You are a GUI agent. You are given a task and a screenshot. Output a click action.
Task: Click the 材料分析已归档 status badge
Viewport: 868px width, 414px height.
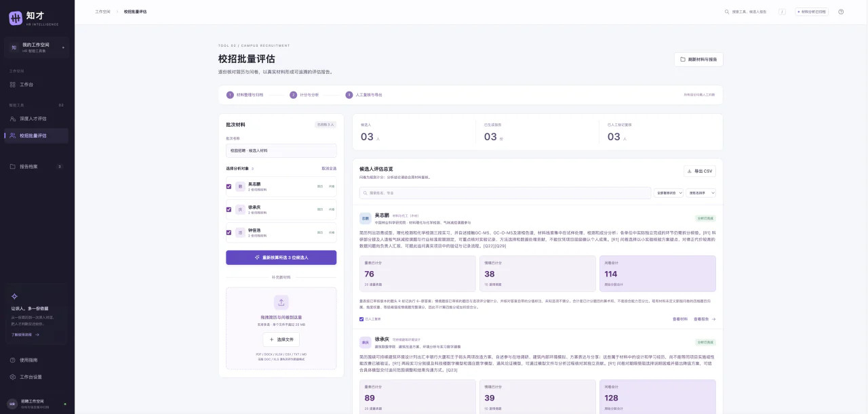[x=812, y=12]
